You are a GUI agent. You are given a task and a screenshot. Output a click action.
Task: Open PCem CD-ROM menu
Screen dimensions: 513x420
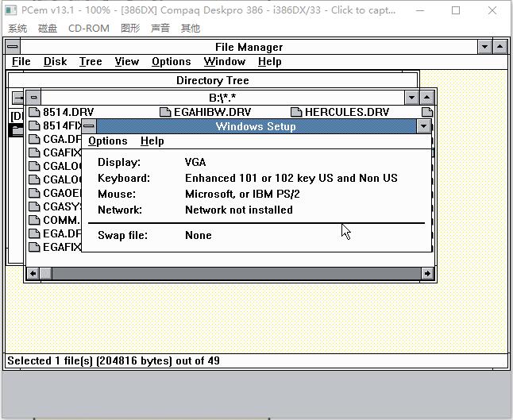[89, 29]
